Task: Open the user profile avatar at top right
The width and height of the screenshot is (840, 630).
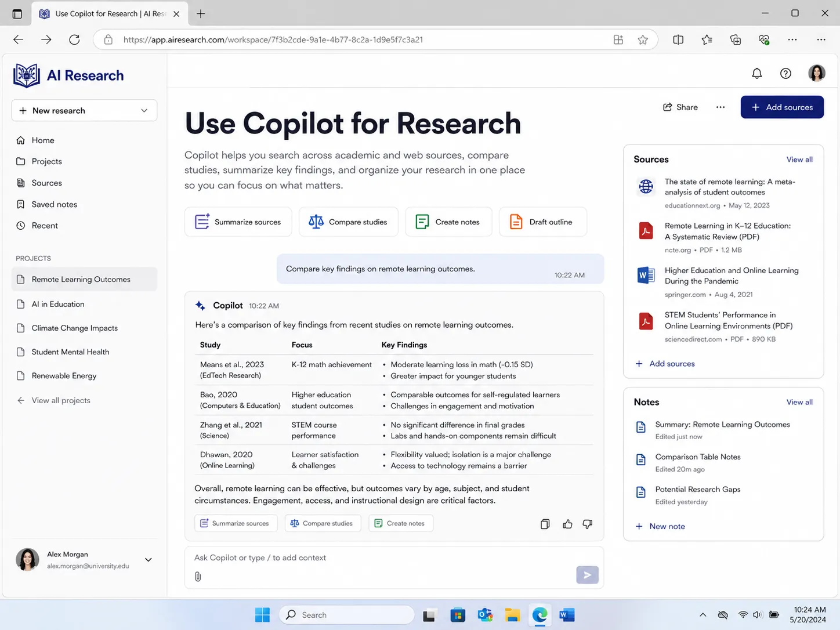Action: coord(817,73)
